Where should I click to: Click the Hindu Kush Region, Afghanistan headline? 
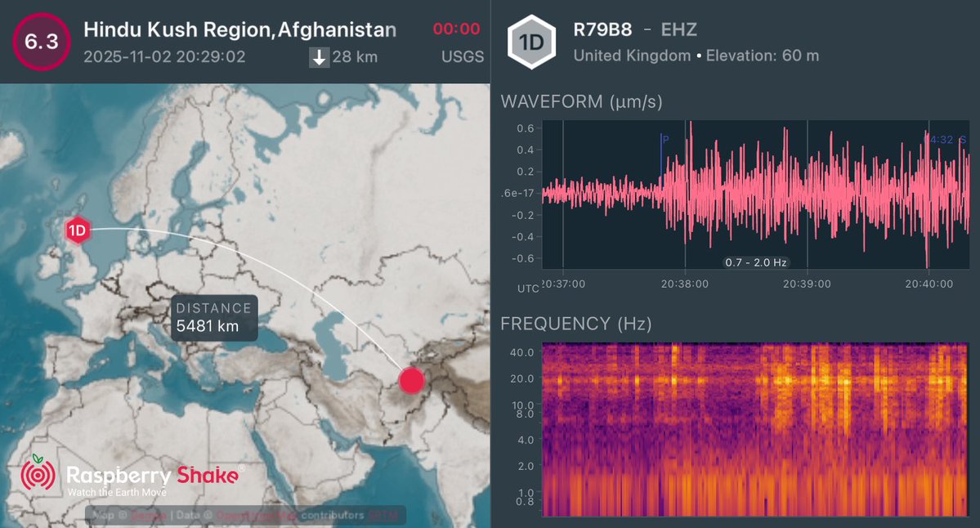tap(239, 29)
